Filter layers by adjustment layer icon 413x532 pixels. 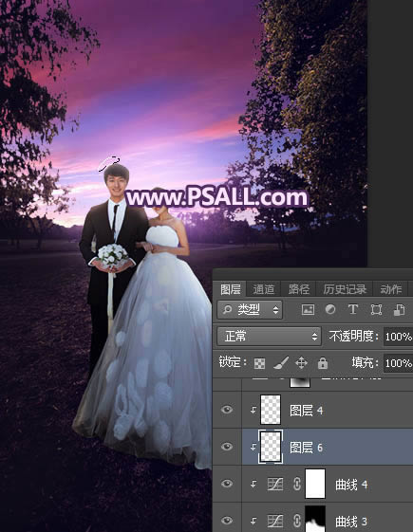[330, 309]
